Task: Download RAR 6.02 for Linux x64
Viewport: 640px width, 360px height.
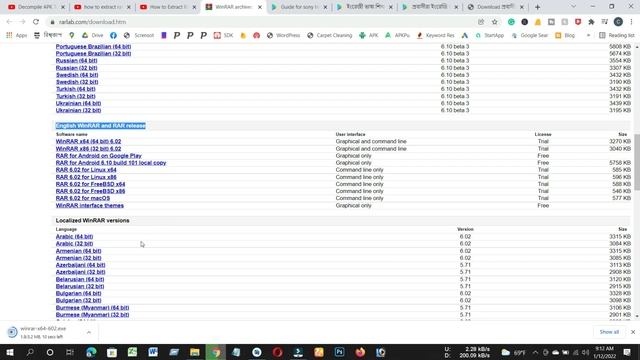Action: [86, 170]
